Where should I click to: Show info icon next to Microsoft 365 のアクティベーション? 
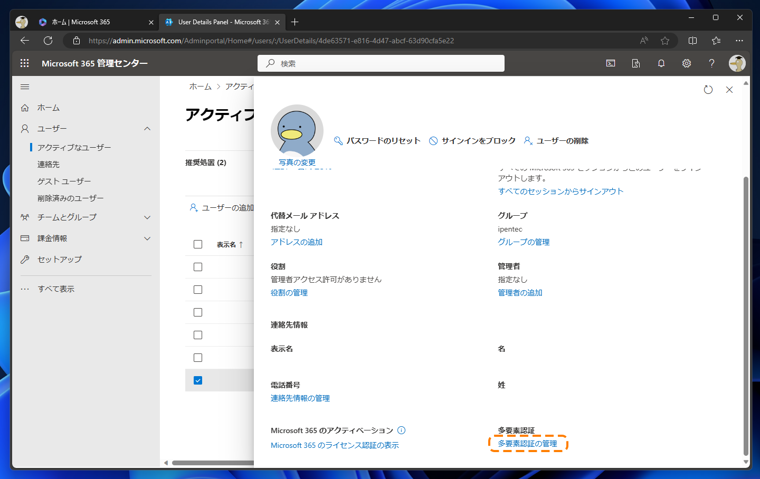click(401, 430)
